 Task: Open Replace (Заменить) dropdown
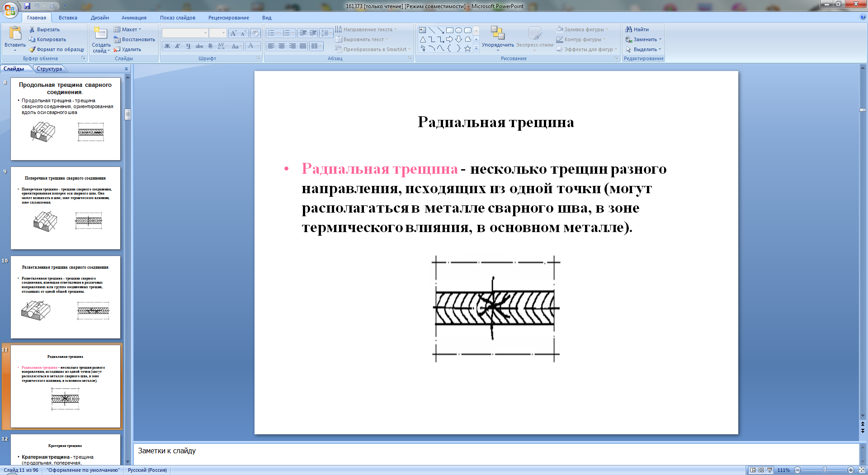coord(644,39)
